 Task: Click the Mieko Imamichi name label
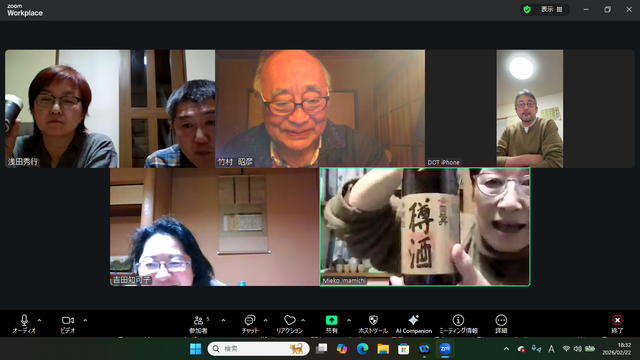[344, 281]
